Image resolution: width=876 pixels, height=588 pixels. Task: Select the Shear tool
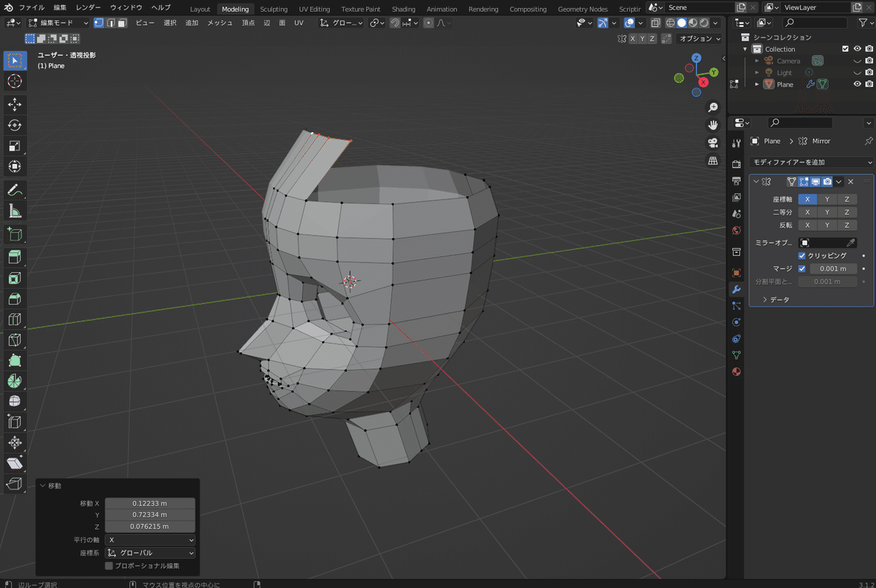15,463
